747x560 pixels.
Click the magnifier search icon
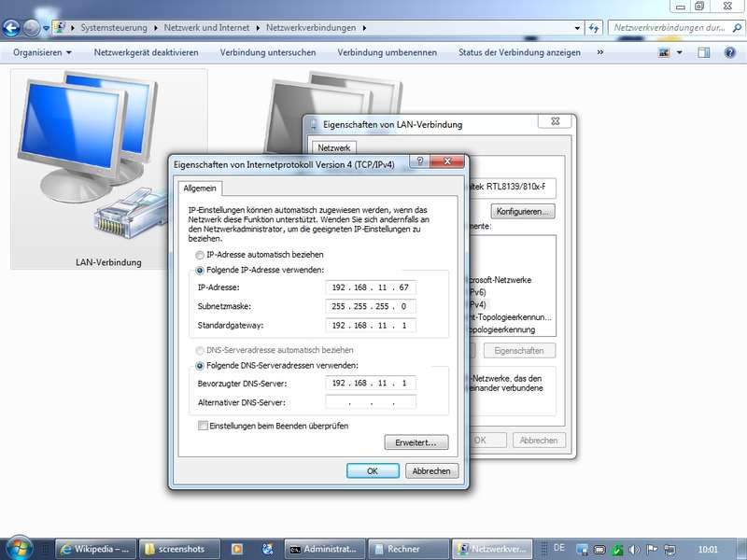[737, 28]
